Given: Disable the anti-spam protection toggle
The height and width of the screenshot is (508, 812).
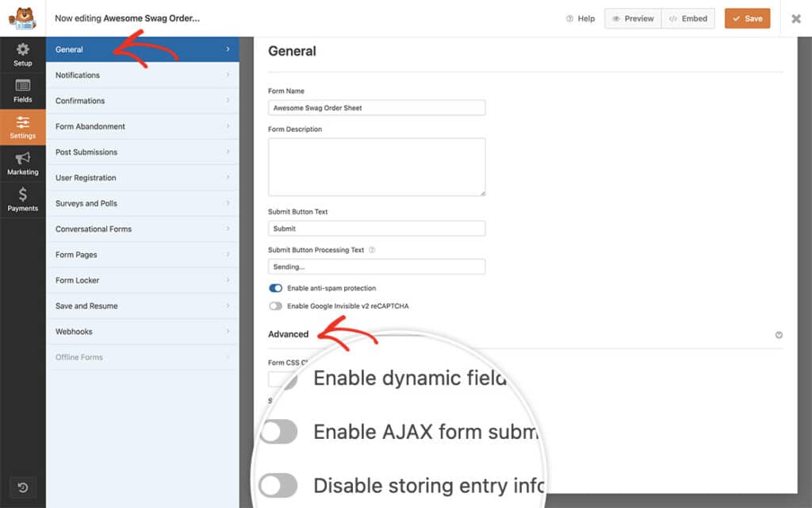Looking at the screenshot, I should (x=277, y=288).
